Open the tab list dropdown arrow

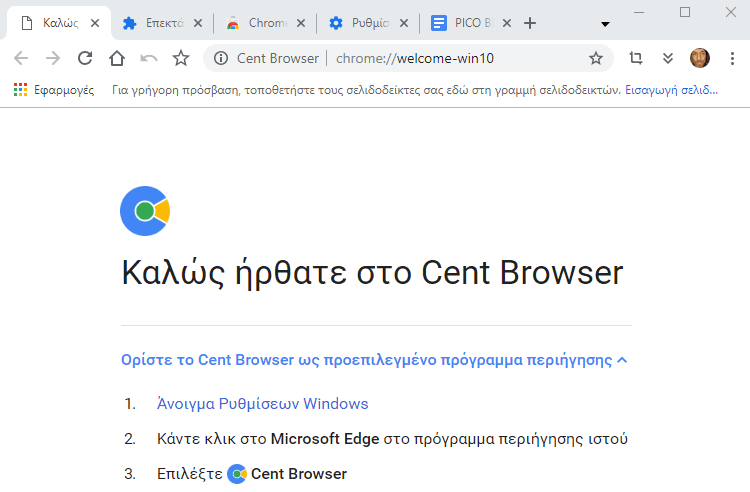coord(605,24)
